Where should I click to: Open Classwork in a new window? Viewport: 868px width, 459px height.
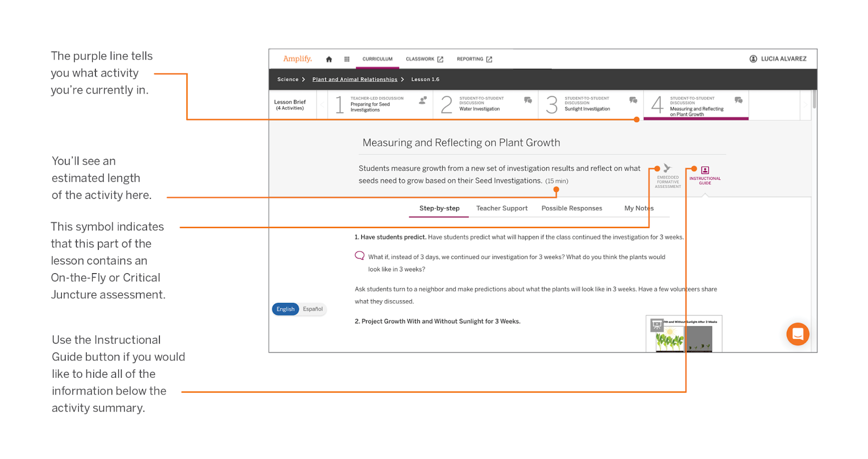(424, 59)
